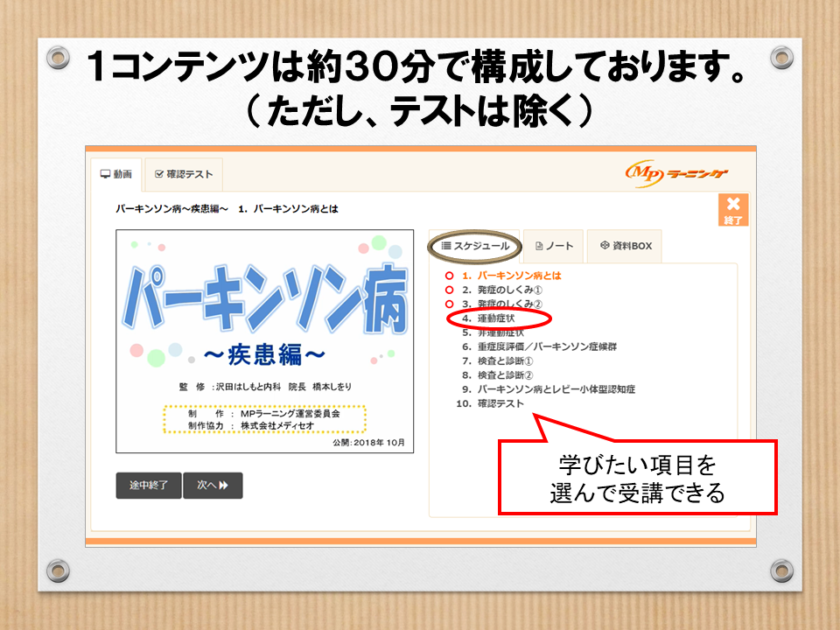The height and width of the screenshot is (630, 840).
Task: Click the MPラーニング logo
Action: click(x=676, y=173)
